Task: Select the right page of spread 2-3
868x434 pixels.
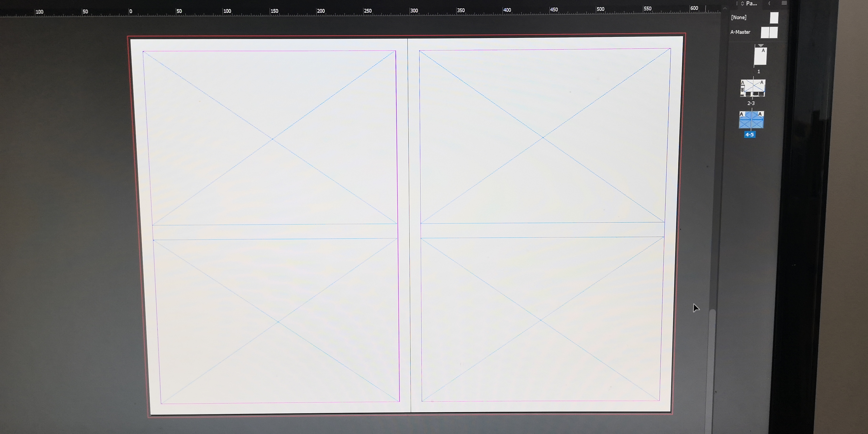Action: click(x=759, y=88)
